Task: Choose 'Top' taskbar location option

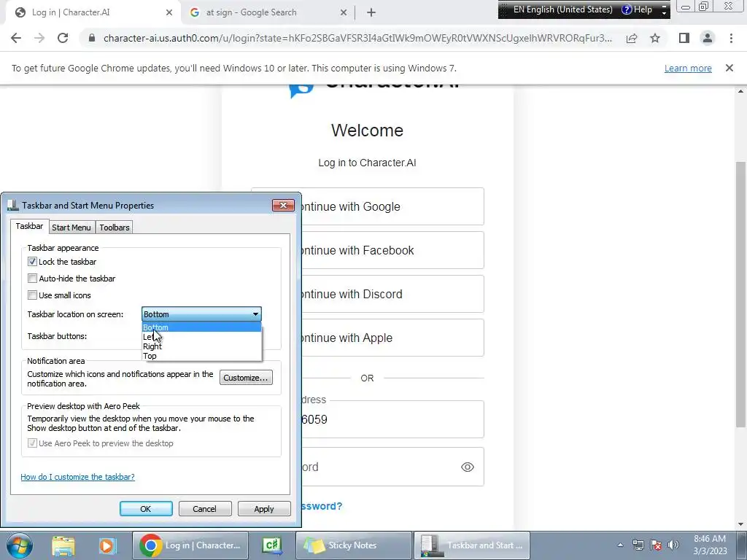Action: [x=202, y=356]
